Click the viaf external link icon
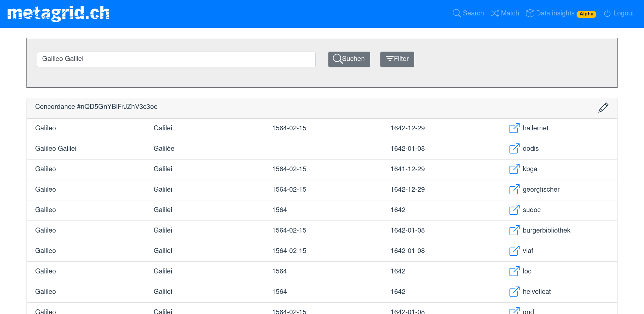This screenshot has height=314, width=644. (514, 251)
